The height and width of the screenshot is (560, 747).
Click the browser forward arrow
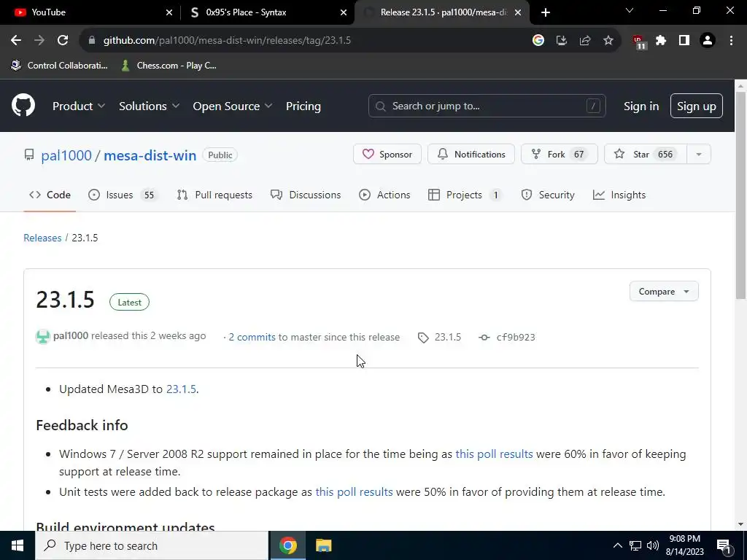pos(39,41)
